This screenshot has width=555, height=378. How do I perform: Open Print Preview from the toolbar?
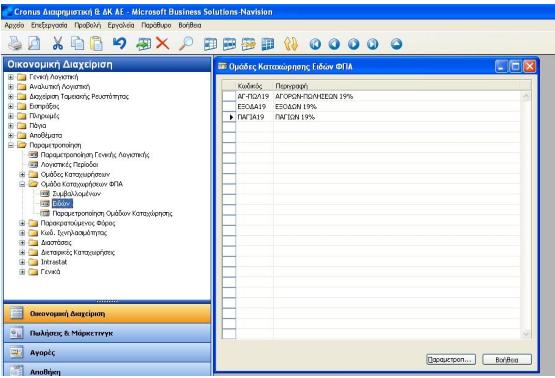click(x=34, y=44)
